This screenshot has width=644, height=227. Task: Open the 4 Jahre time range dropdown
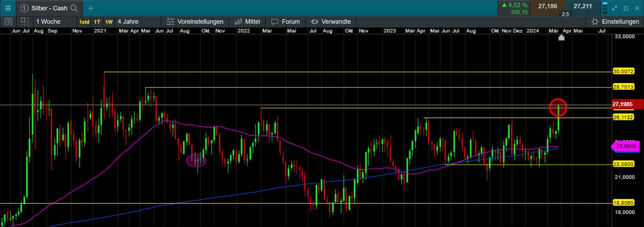pos(138,22)
